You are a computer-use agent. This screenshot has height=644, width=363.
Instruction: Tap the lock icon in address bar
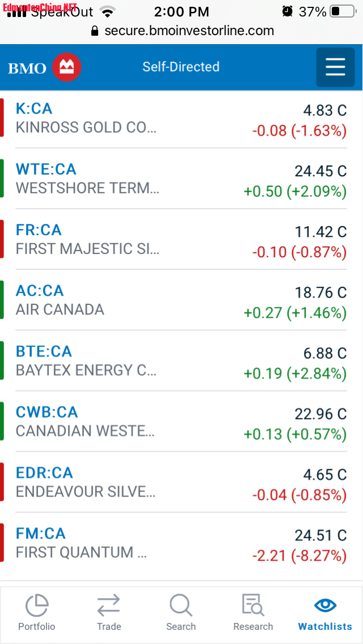[x=95, y=31]
